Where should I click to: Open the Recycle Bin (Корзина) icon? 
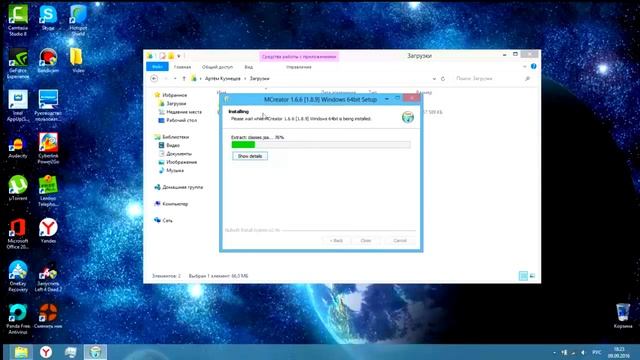pos(622,316)
